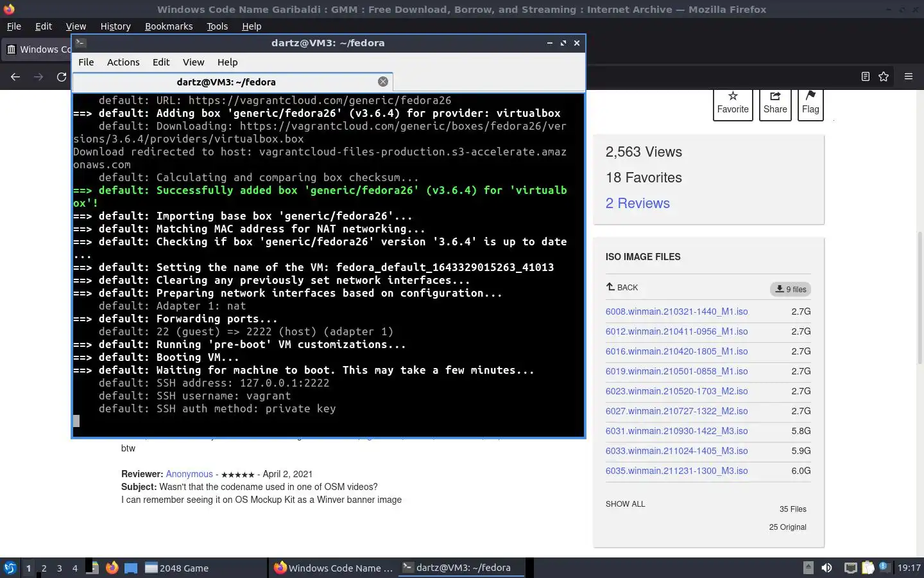
Task: Click the taskbar clock 19:17
Action: click(909, 568)
